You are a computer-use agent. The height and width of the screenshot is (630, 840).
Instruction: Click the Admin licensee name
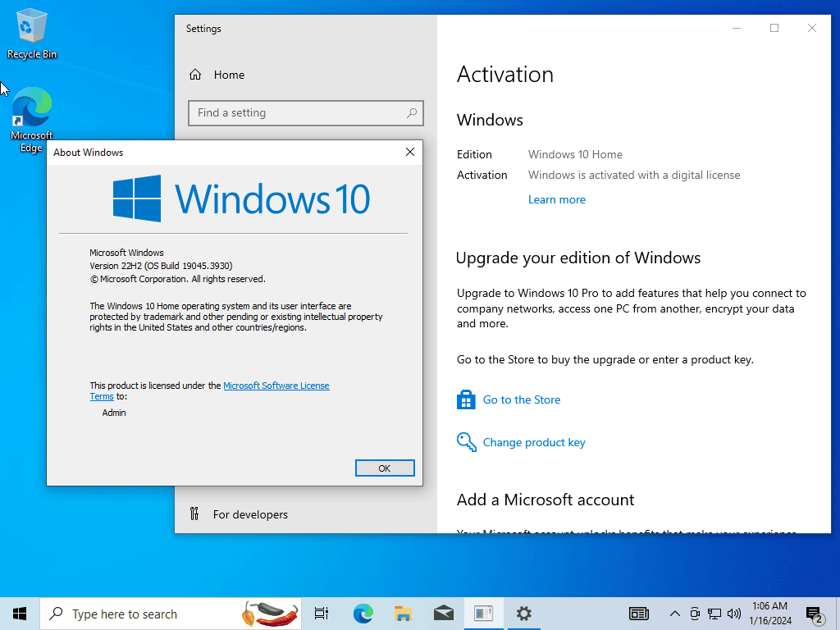click(x=114, y=413)
